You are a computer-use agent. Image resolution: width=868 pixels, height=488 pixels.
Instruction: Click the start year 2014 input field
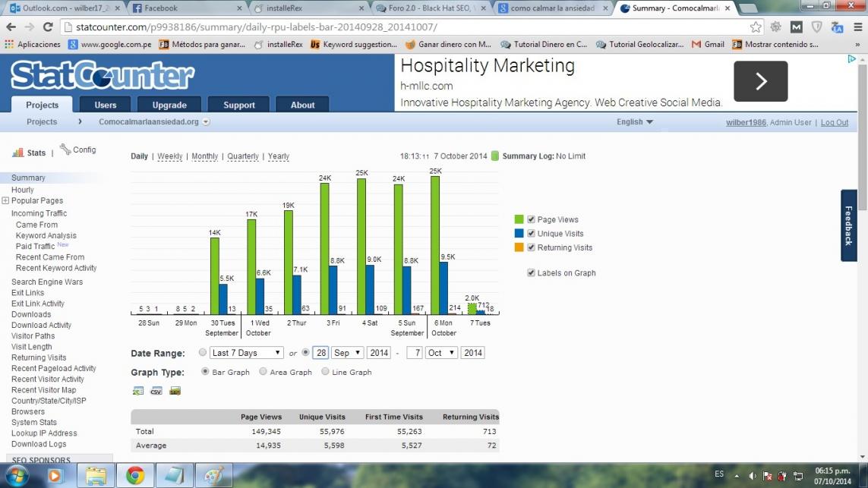tap(378, 353)
